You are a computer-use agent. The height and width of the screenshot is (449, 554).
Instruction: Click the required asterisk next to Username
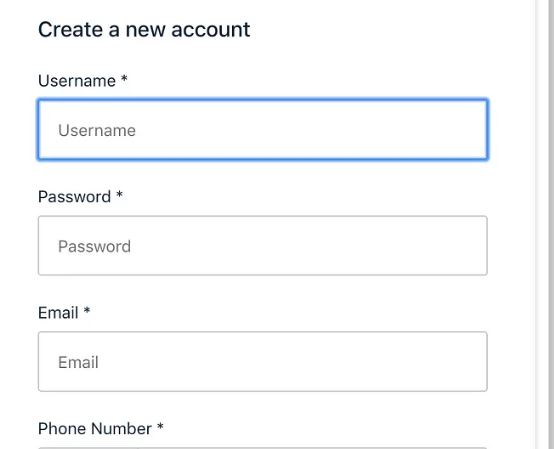124,78
